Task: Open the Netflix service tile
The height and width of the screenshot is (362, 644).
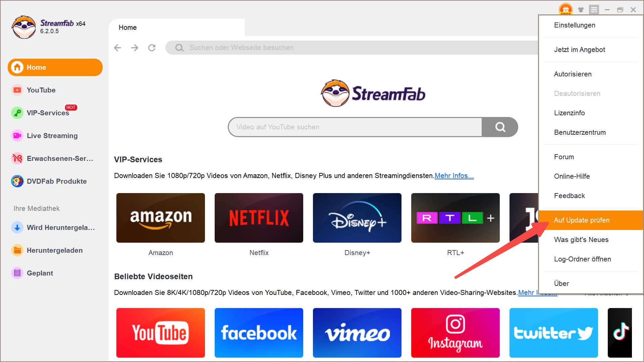Action: [x=259, y=218]
